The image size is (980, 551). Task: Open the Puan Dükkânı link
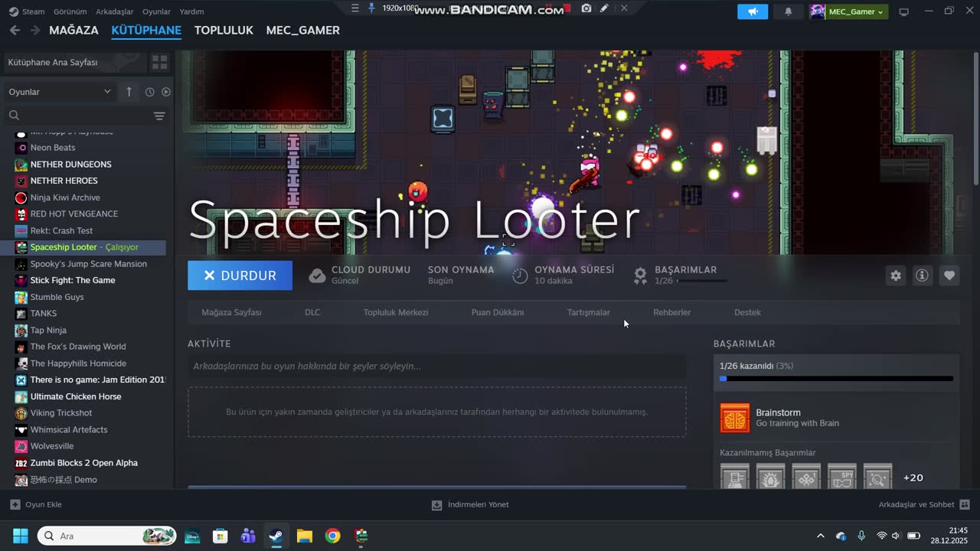(497, 312)
